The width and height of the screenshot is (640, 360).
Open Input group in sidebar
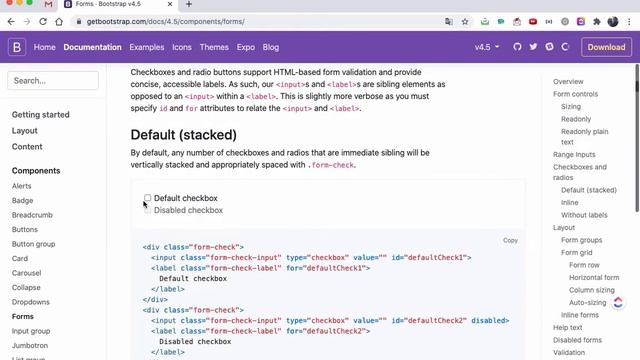point(31,331)
